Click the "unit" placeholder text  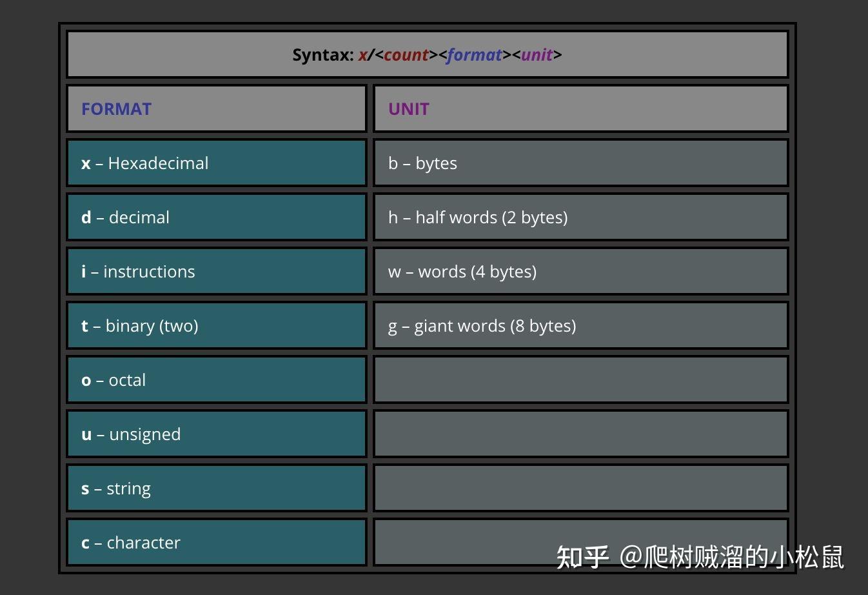click(537, 55)
